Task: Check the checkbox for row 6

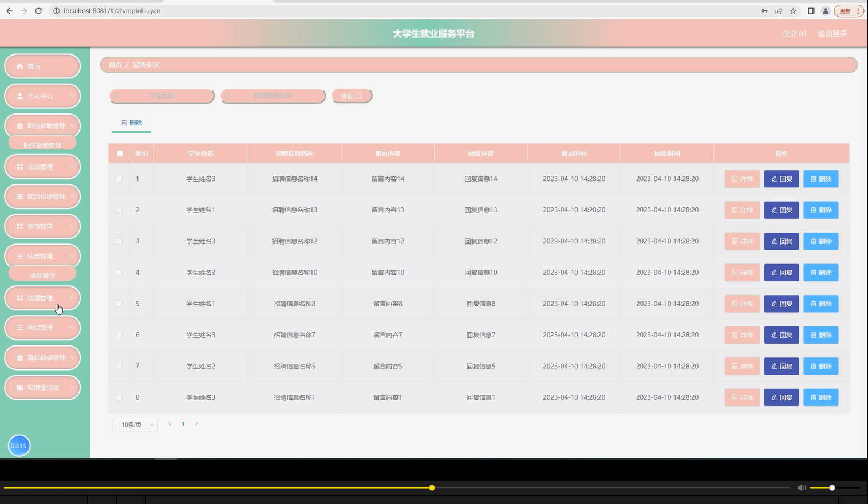Action: [119, 335]
